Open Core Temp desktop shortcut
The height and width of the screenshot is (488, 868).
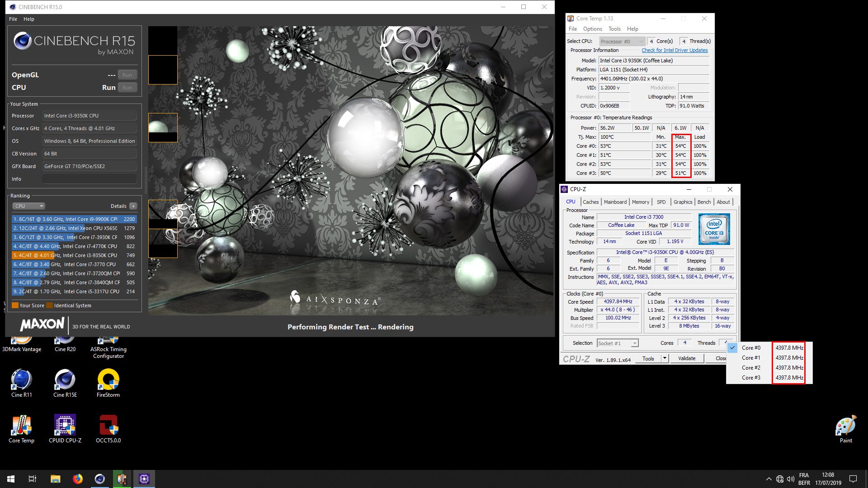click(21, 429)
